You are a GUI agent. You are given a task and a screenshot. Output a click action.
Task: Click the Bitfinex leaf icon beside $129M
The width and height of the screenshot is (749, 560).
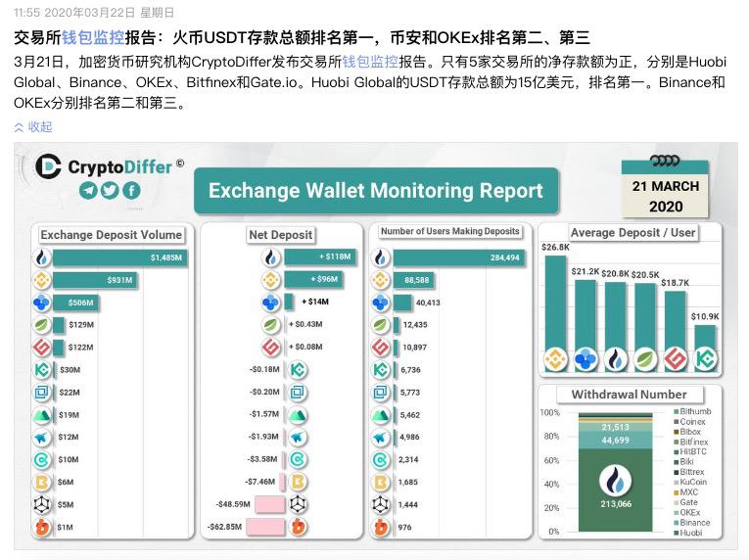coord(42,325)
